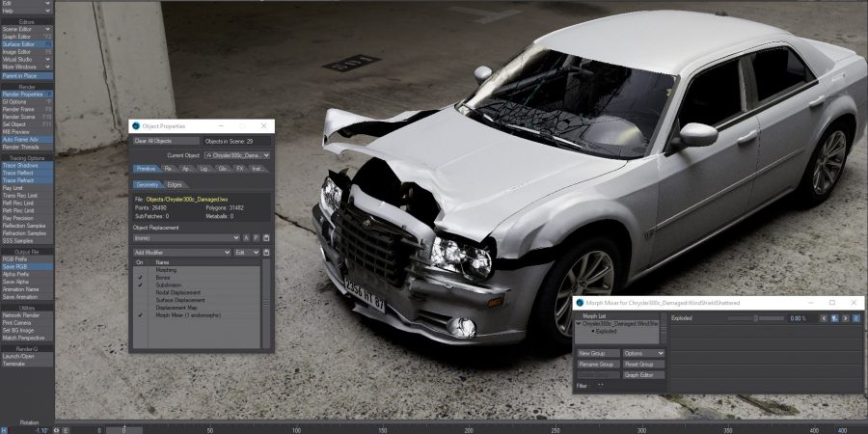
Task: Enable the Nodal Displacement modifier
Action: [140, 292]
